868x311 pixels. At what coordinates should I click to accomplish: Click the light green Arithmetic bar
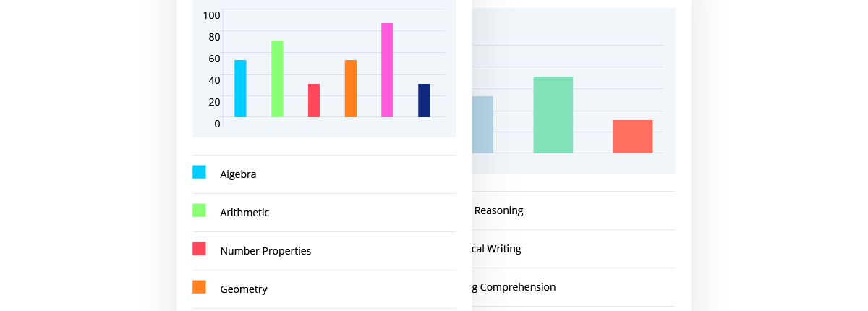click(x=277, y=78)
